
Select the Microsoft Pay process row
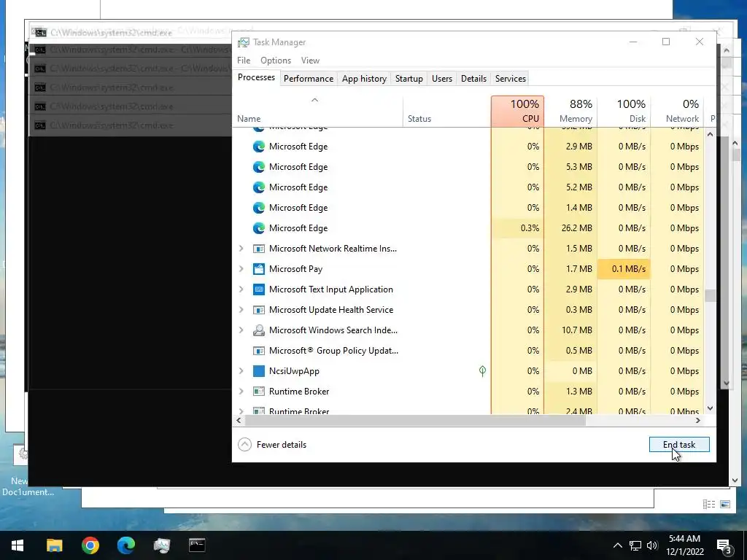pos(468,269)
